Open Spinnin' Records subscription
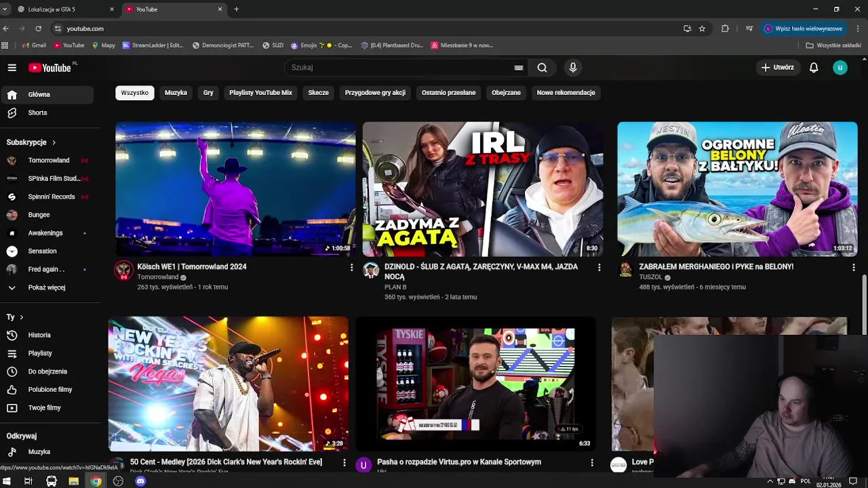 [47, 197]
